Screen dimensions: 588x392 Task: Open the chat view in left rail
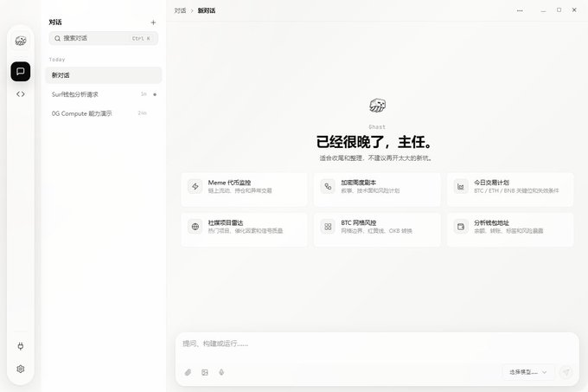point(21,71)
